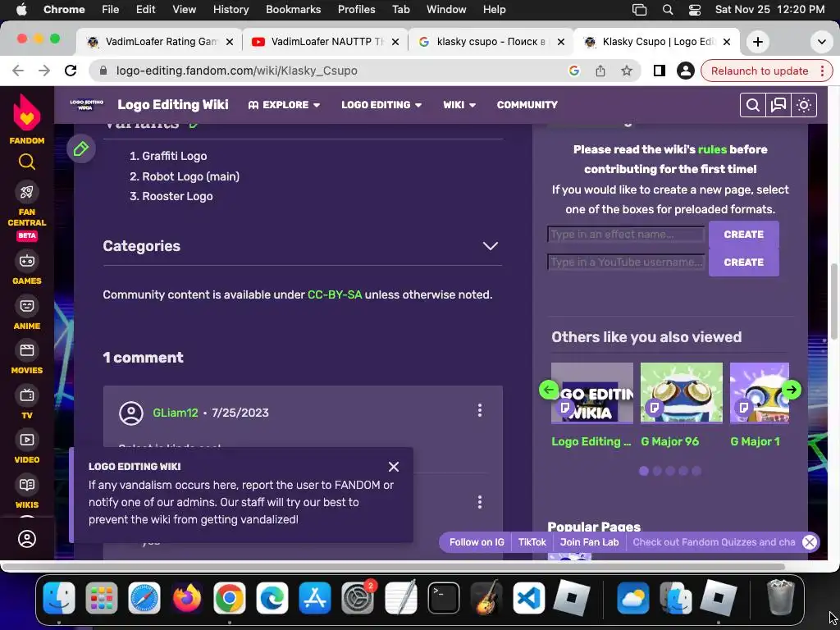The image size is (840, 630).
Task: Click Create button for effect name
Action: (743, 235)
